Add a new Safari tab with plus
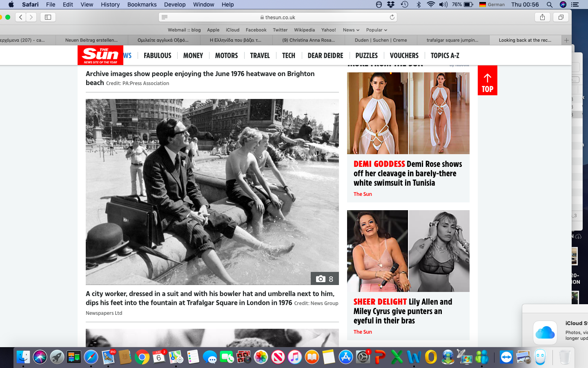 tap(566, 40)
